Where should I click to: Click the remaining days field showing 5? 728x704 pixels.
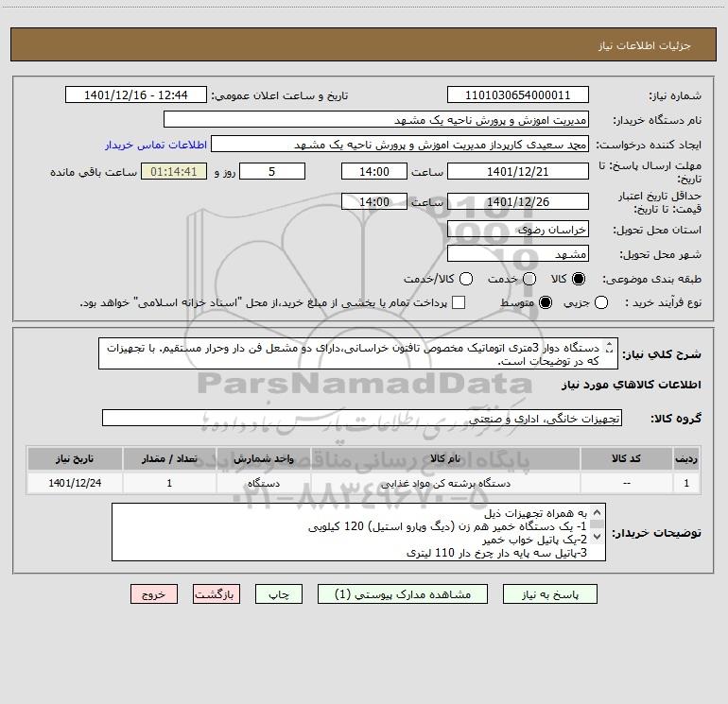point(272,171)
